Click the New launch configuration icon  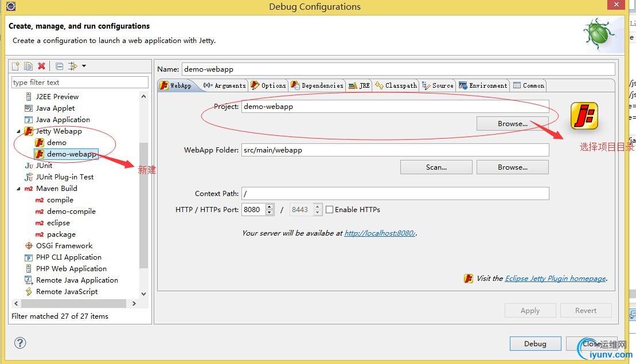pos(16,66)
